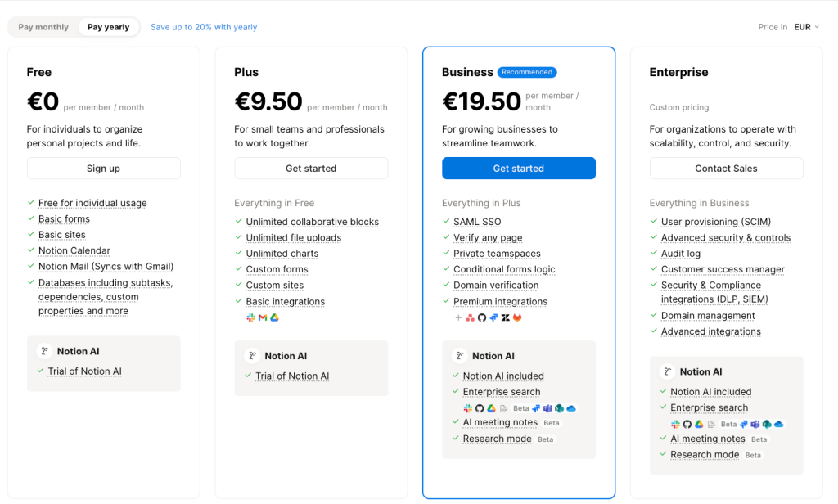Click the Contact Sales button
The image size is (838, 504).
[726, 169]
